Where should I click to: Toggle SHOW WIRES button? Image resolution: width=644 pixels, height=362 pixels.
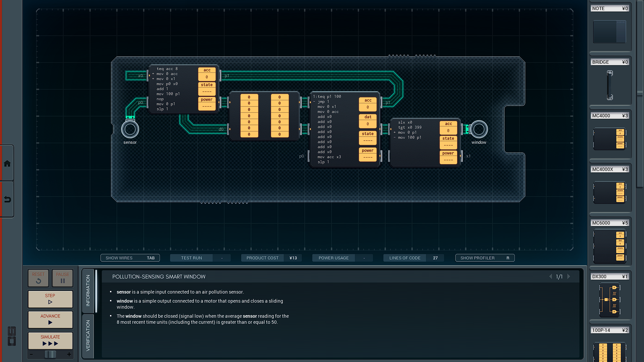pos(130,258)
